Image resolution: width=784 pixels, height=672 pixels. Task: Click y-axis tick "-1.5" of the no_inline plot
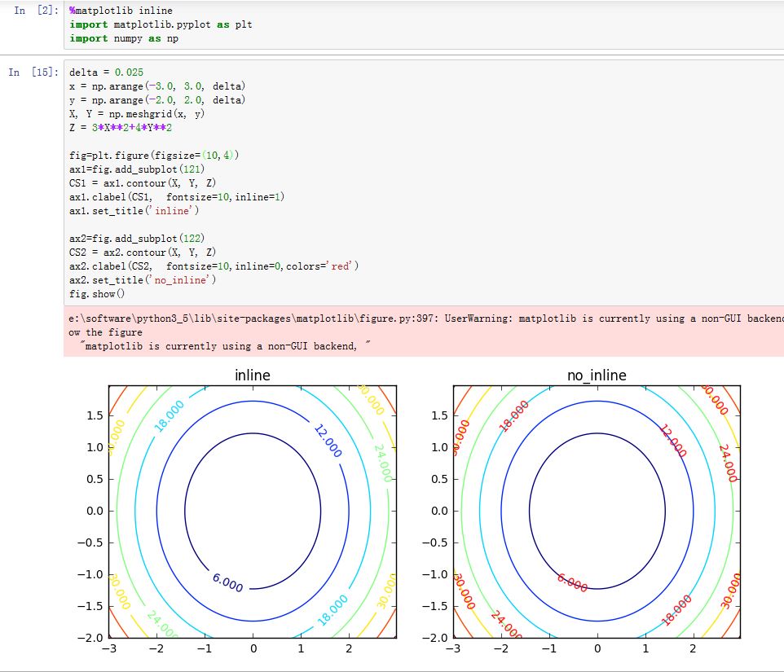[x=435, y=607]
